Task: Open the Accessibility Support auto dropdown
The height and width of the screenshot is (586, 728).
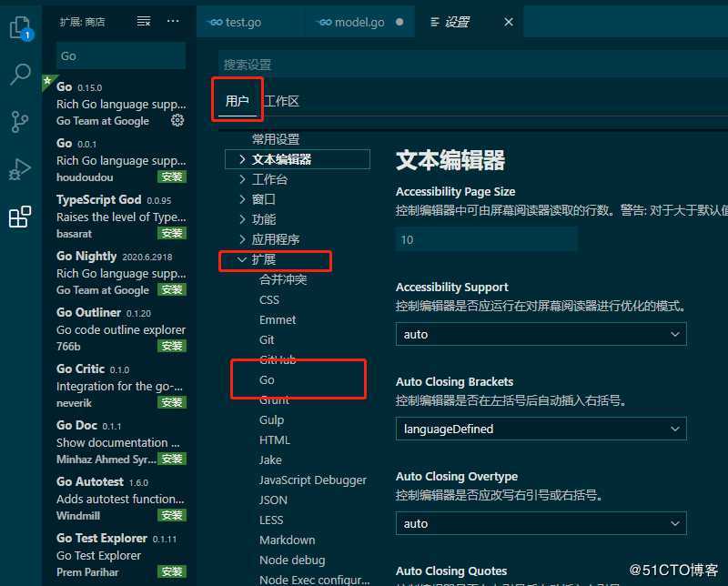Action: [x=541, y=334]
